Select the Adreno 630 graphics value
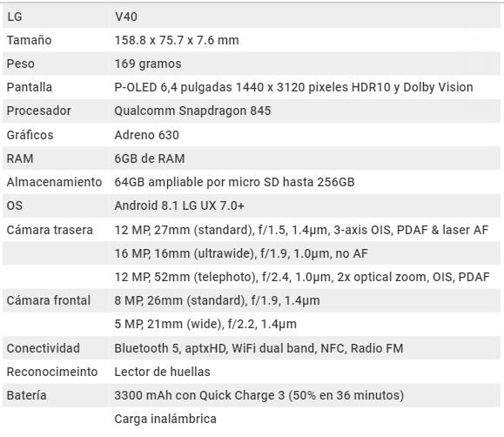The image size is (504, 437). pyautogui.click(x=146, y=135)
